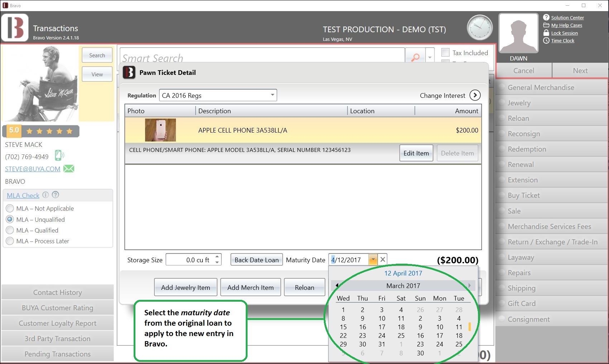609x364 pixels.
Task: Select MLA – Not Applicable option
Action: click(10, 208)
